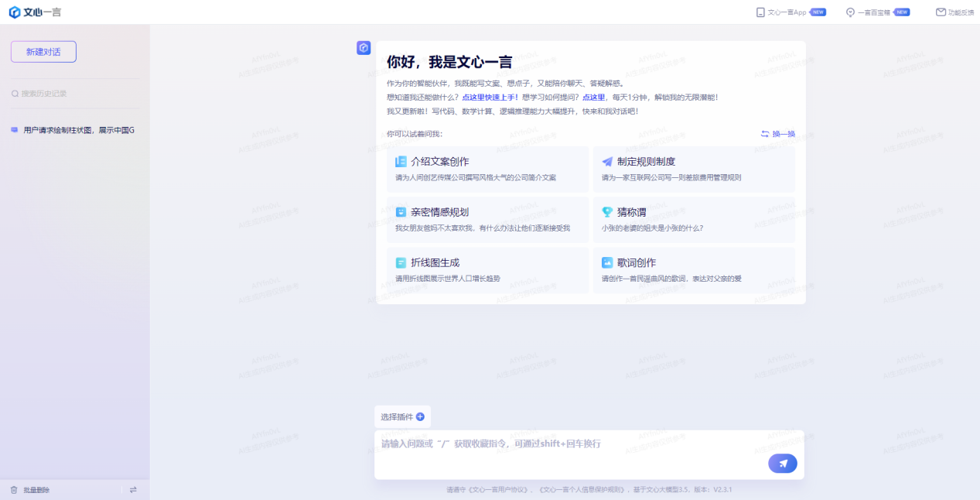Select the 介绍文案创作 suggestion title
Screen dimensions: 980x500
click(440, 162)
